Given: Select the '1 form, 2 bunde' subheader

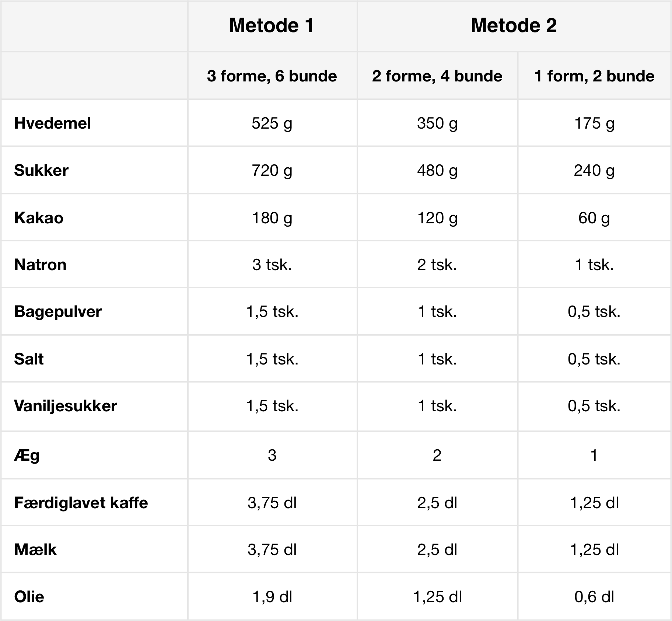Looking at the screenshot, I should [594, 76].
